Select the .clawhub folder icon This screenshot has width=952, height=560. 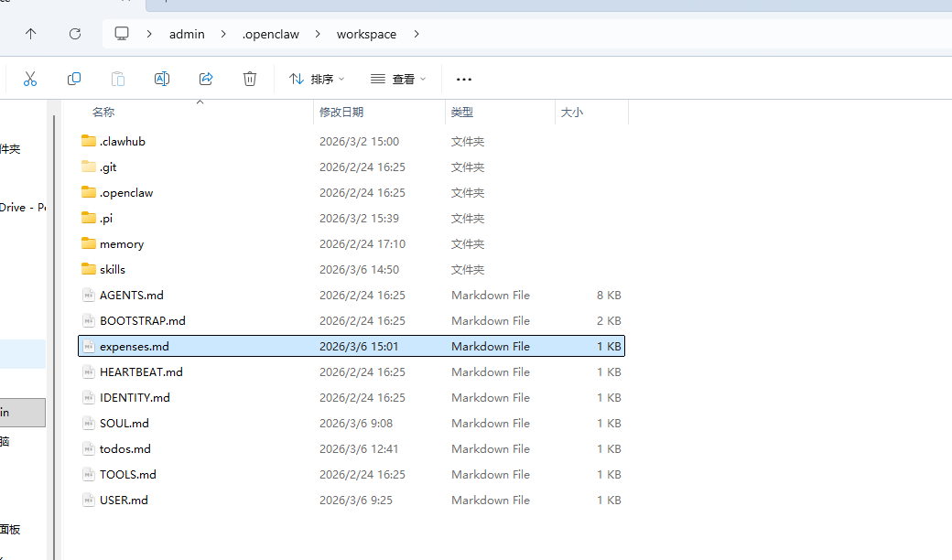89,141
